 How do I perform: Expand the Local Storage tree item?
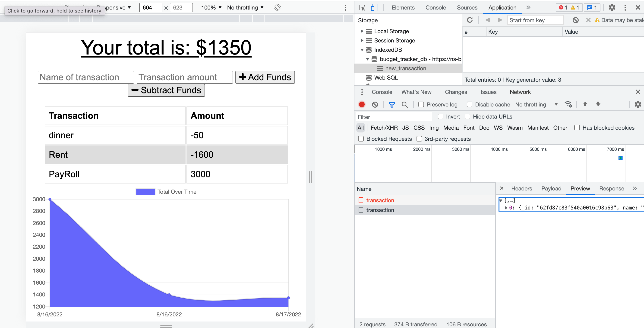click(362, 31)
